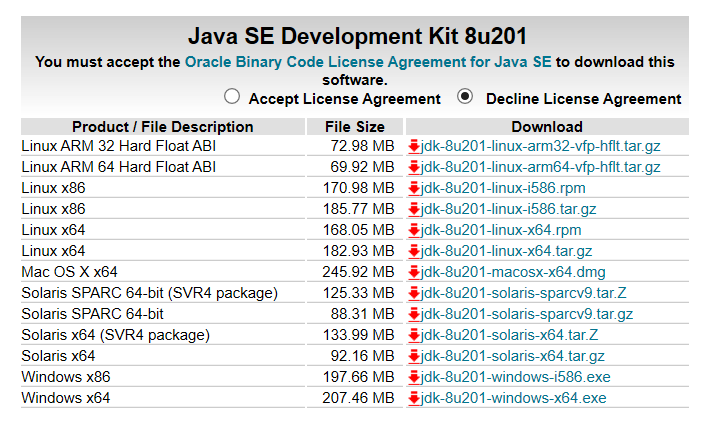Click the Download column header

point(547,127)
